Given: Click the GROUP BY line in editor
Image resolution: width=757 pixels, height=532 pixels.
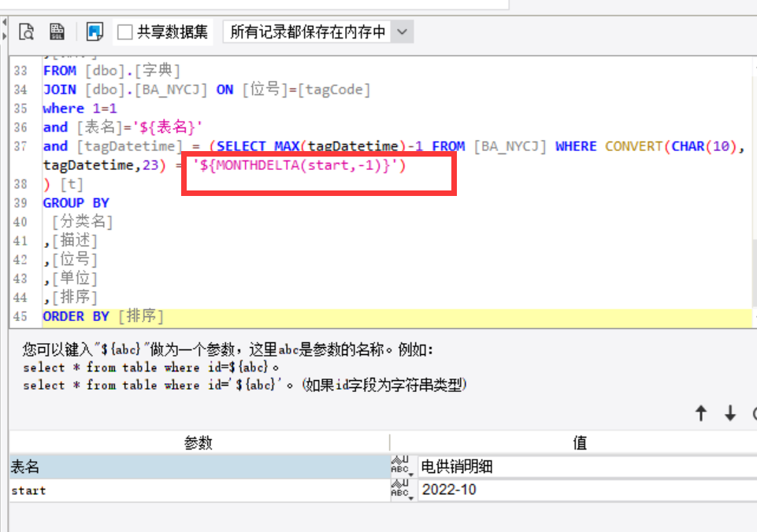Looking at the screenshot, I should pos(76,203).
